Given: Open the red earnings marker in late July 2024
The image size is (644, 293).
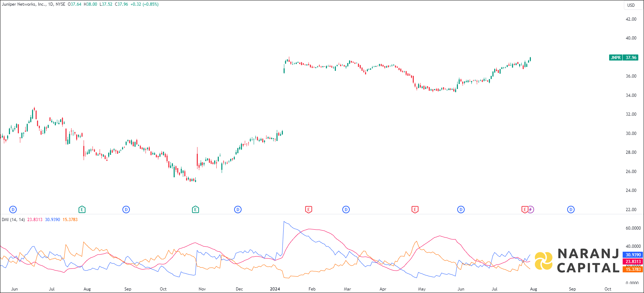Looking at the screenshot, I should (x=524, y=210).
